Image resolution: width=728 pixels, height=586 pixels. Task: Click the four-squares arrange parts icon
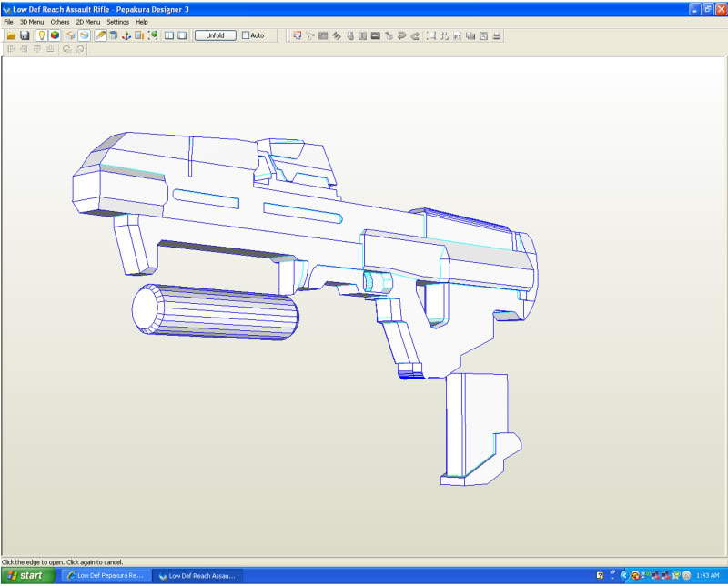click(x=444, y=35)
